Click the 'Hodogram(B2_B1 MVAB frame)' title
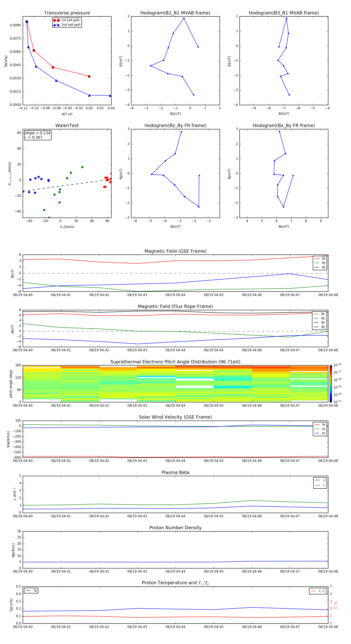Image resolution: width=351 pixels, height=644 pixels. point(175,13)
